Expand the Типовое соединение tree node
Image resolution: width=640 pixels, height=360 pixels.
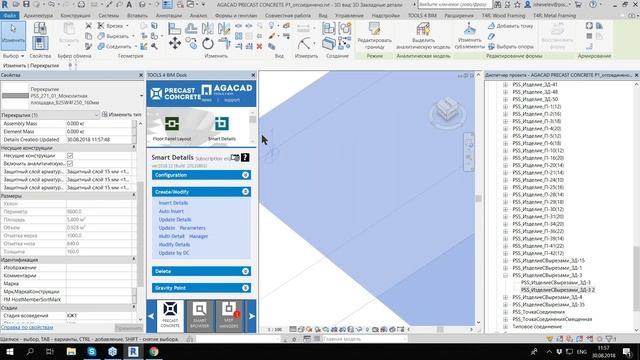click(x=505, y=327)
